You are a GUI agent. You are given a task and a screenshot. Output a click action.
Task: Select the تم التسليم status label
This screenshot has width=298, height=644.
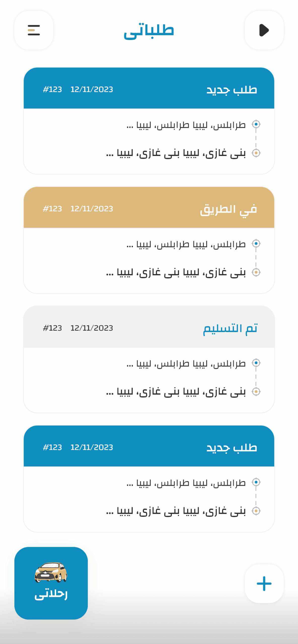tap(230, 328)
